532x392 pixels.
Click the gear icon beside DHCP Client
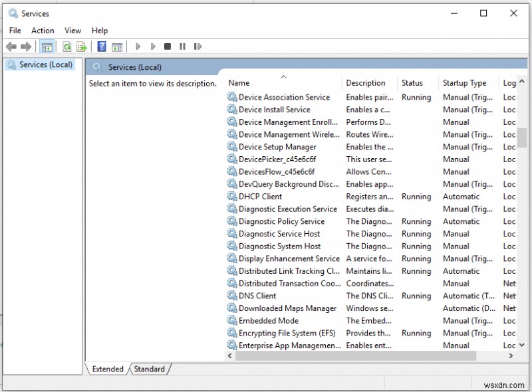coord(232,197)
